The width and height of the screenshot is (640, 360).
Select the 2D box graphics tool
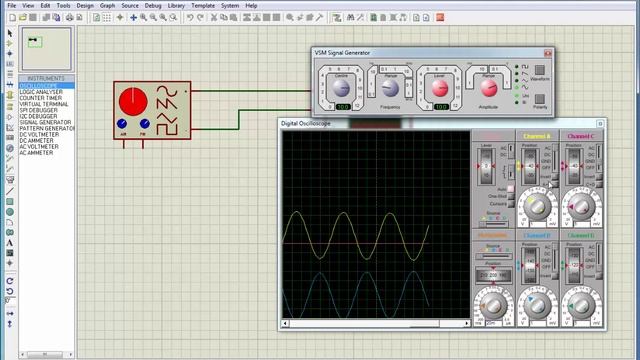10,202
